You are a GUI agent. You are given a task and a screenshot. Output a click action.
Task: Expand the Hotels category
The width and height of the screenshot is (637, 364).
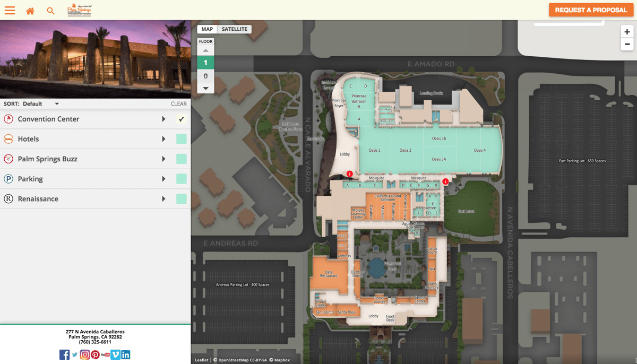click(164, 138)
